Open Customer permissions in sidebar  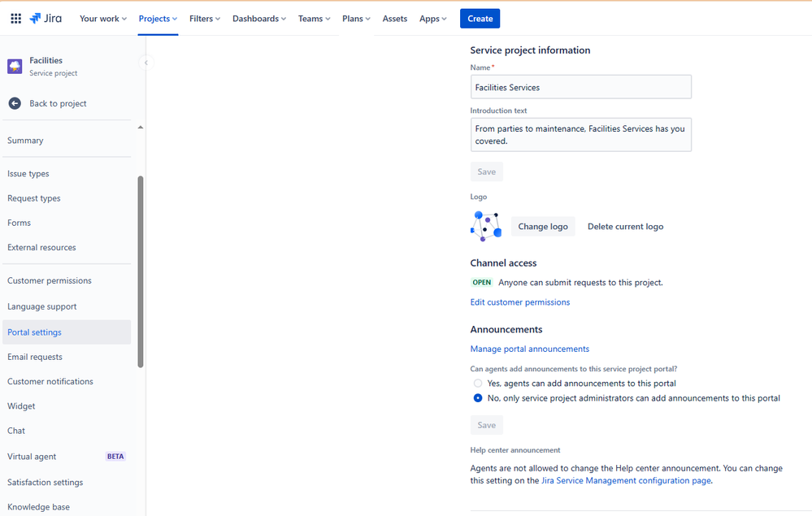[67, 280]
